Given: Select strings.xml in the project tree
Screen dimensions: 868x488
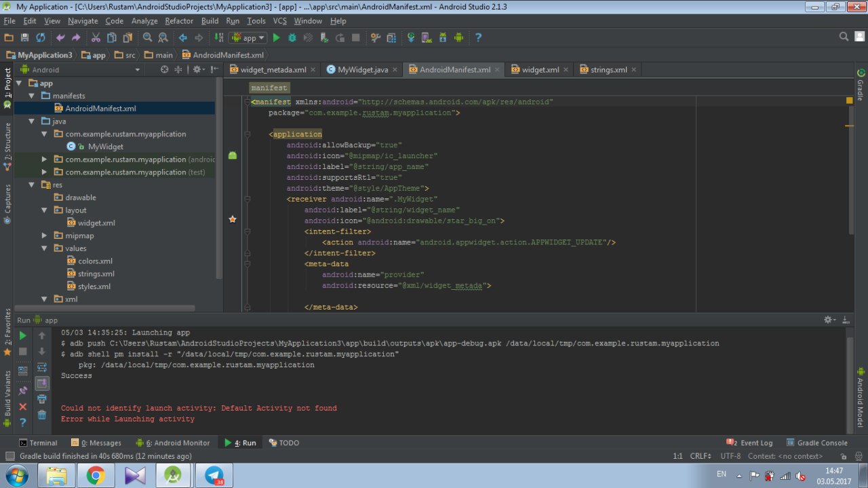Looking at the screenshot, I should [x=91, y=274].
